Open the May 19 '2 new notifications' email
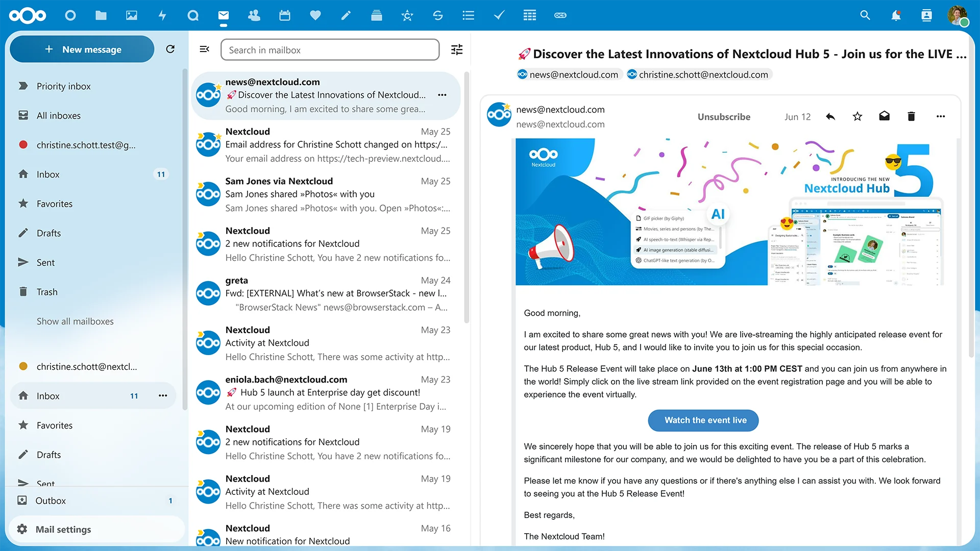Image resolution: width=980 pixels, height=551 pixels. [326, 442]
